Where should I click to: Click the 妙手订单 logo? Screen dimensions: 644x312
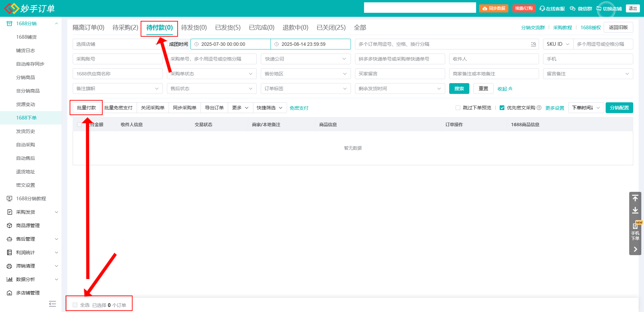coord(29,8)
